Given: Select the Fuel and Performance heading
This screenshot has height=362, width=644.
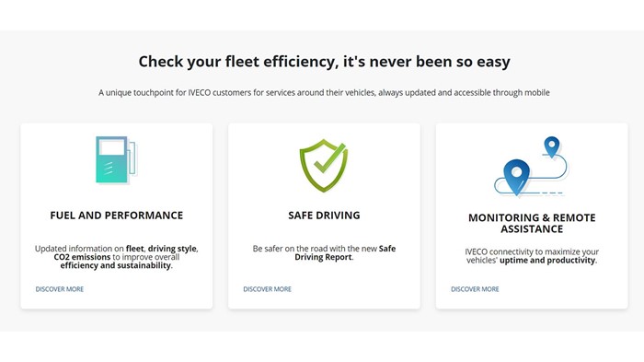Looking at the screenshot, I should coord(117,216).
